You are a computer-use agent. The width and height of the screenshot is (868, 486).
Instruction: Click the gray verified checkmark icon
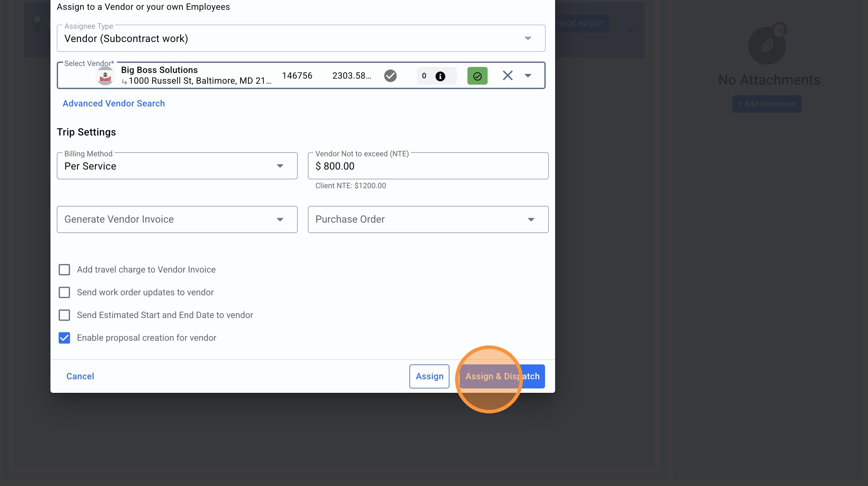point(390,75)
